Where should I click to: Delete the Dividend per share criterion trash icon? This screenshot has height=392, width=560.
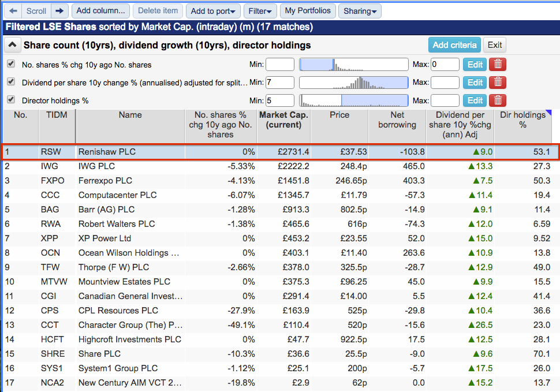(498, 83)
